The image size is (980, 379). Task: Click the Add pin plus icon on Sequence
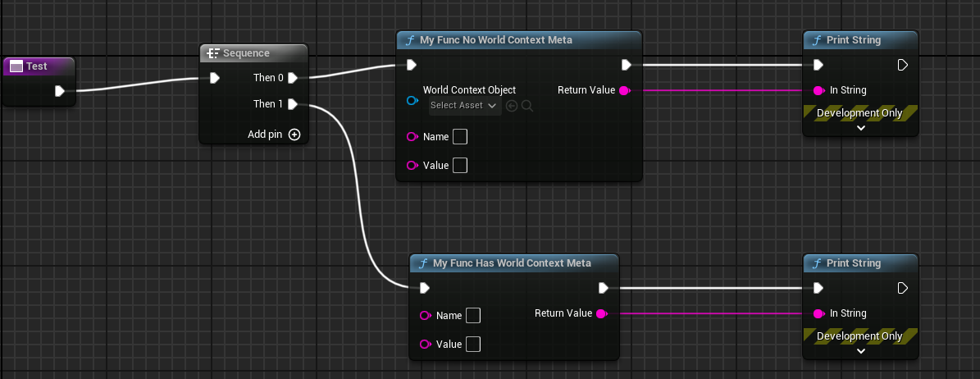point(294,135)
